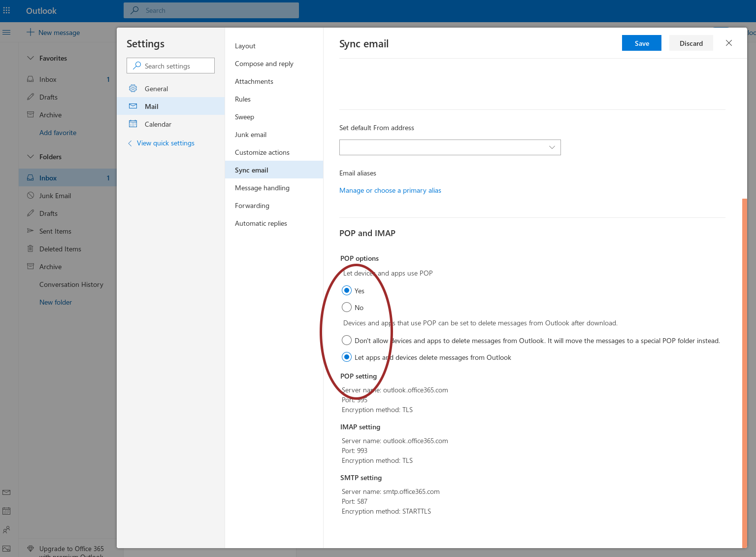The image size is (756, 557).
Task: Click the Save button
Action: pos(642,43)
